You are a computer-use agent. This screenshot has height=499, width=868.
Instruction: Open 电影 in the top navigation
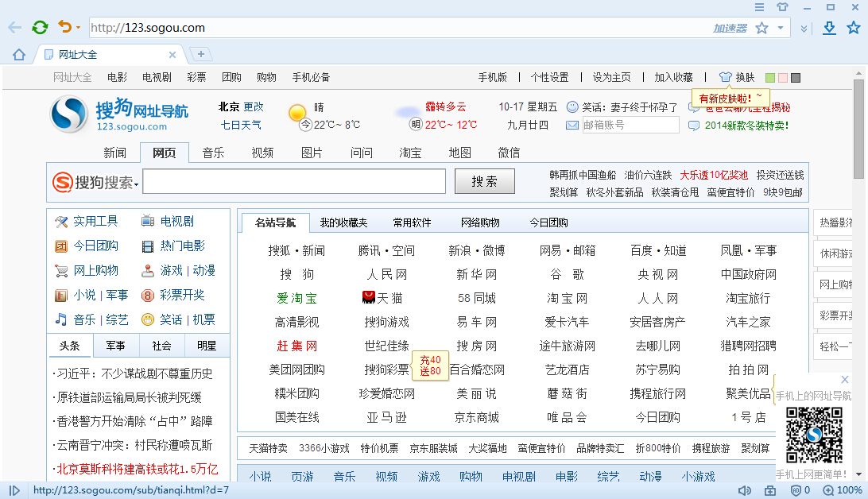[118, 77]
